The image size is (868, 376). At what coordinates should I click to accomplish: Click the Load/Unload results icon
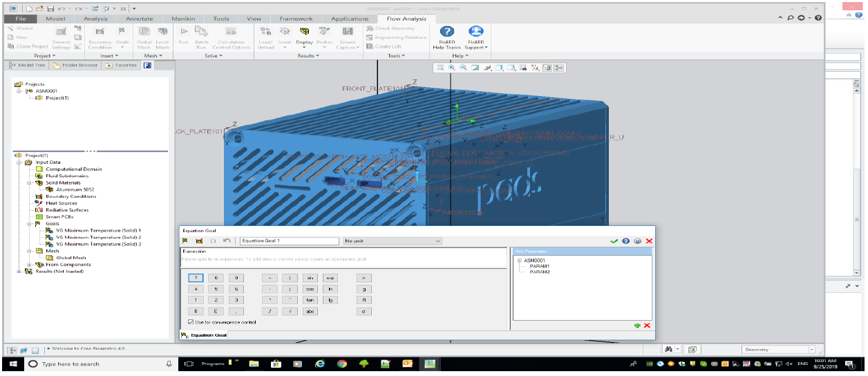(266, 32)
